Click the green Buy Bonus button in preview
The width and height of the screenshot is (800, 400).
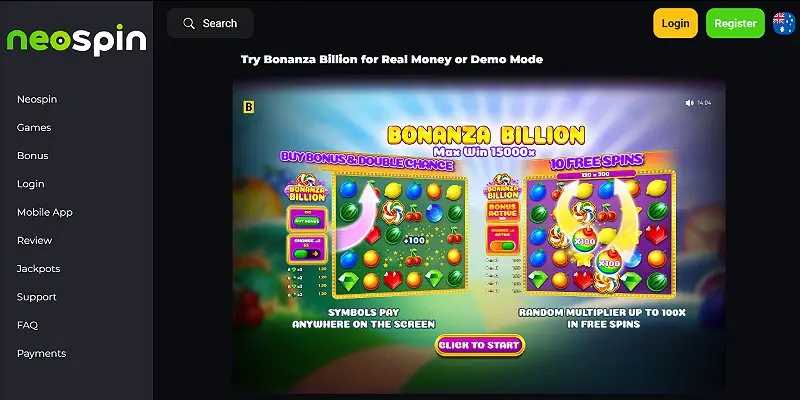click(307, 221)
